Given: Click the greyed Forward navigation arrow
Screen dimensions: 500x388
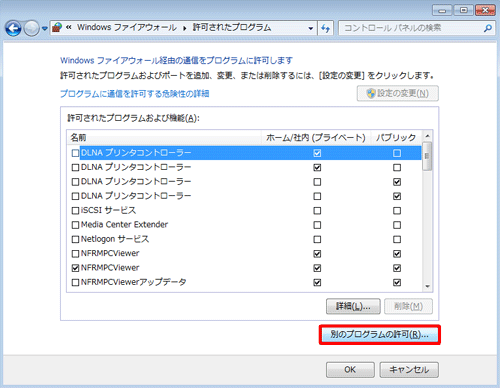Looking at the screenshot, I should (x=32, y=29).
